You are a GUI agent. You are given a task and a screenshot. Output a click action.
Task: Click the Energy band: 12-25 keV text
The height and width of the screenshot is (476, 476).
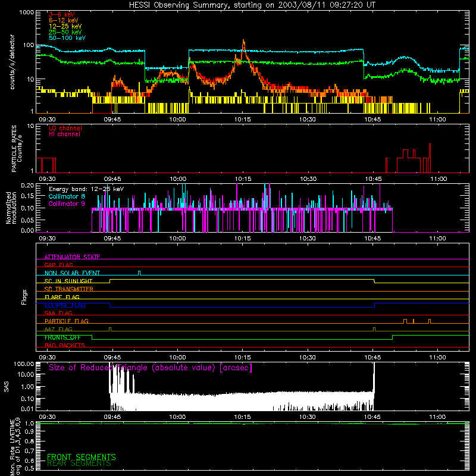click(86, 189)
